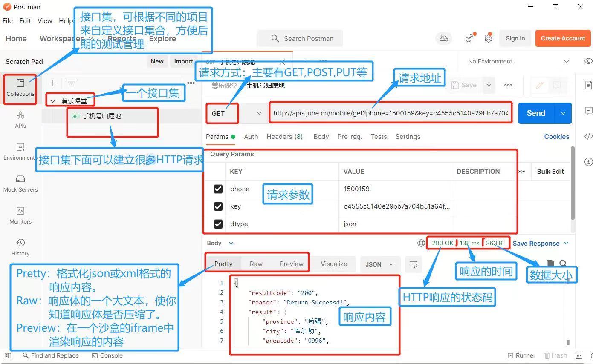This screenshot has height=364, width=593.
Task: Click inside the request URL field
Action: (x=390, y=113)
